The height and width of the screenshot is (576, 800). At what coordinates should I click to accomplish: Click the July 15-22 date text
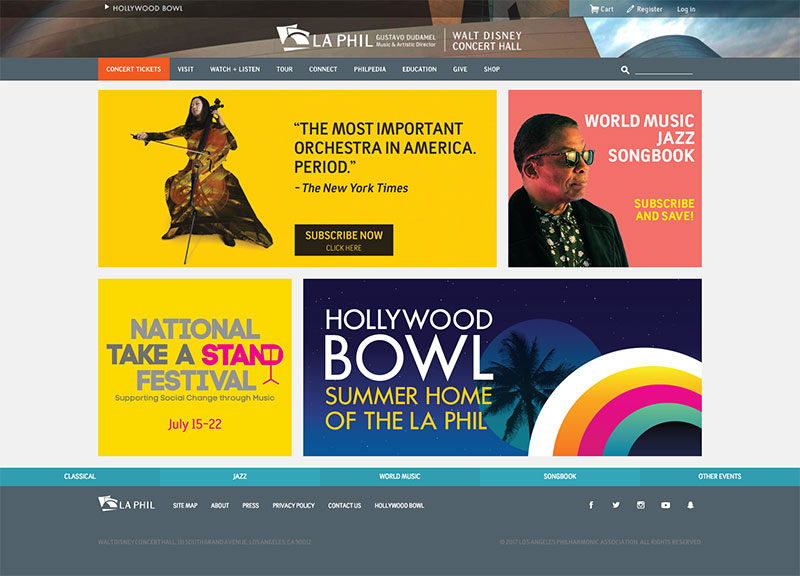[x=195, y=424]
